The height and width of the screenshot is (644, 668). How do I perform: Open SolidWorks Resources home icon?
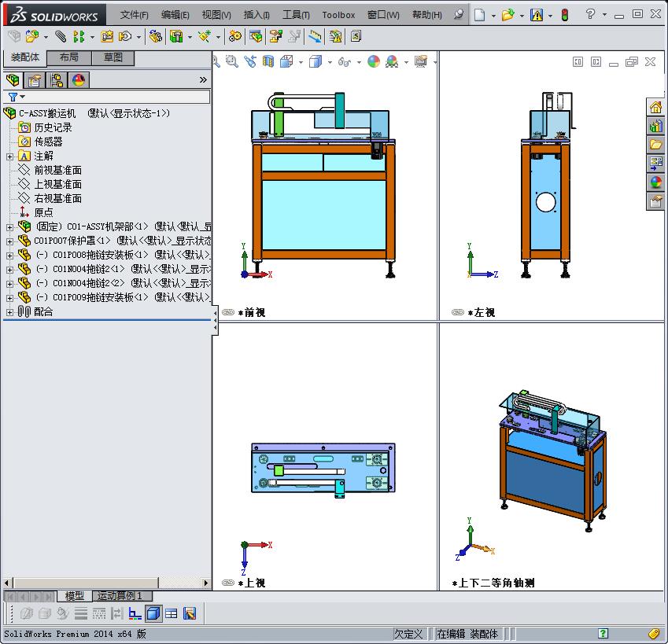656,107
